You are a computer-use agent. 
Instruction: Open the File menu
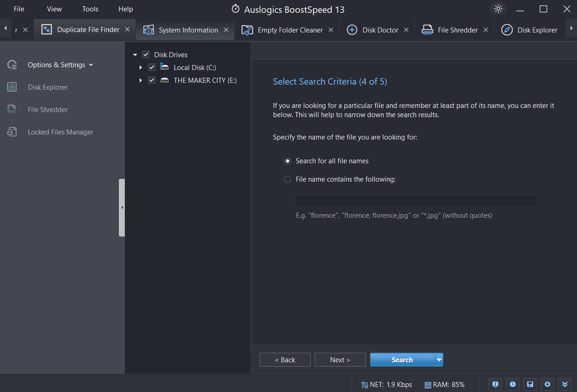[19, 9]
